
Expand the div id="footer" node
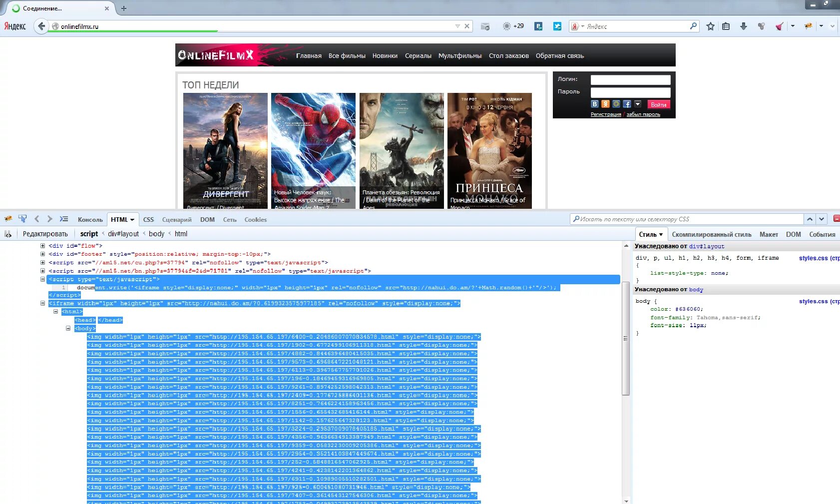[x=42, y=254]
